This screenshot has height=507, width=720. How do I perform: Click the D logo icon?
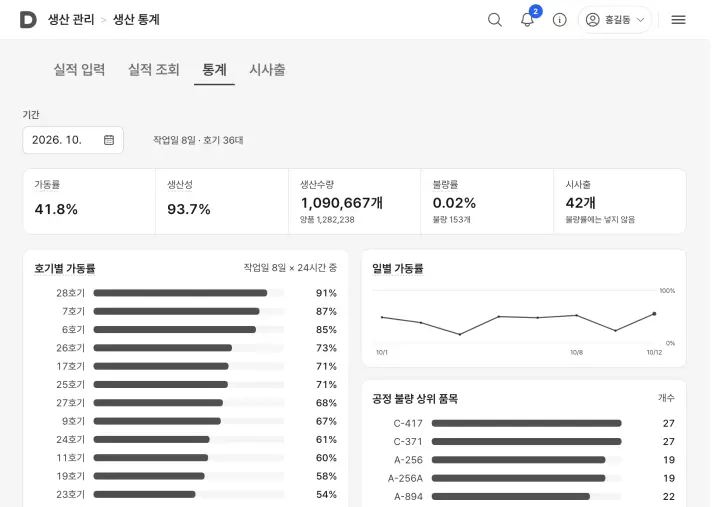(x=28, y=20)
